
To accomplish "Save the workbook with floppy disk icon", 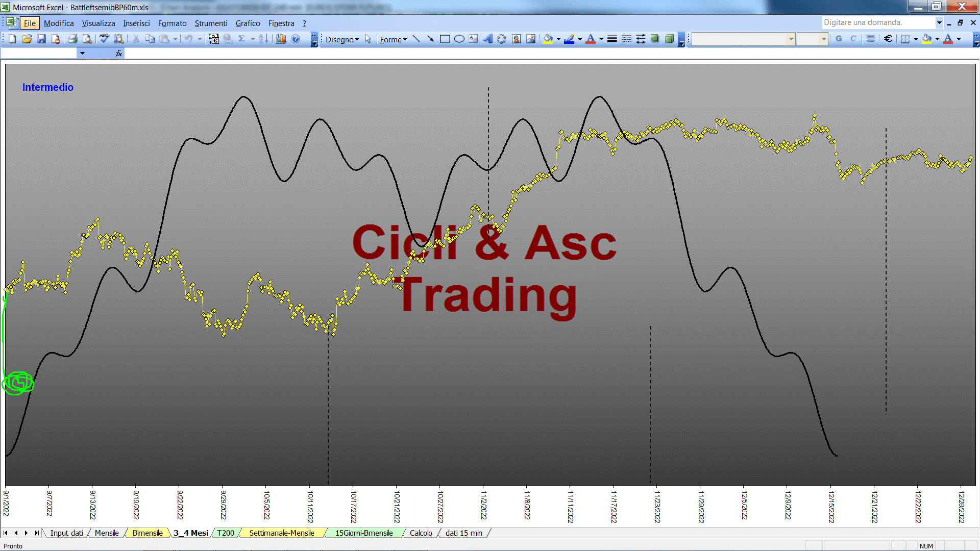I will click(41, 39).
